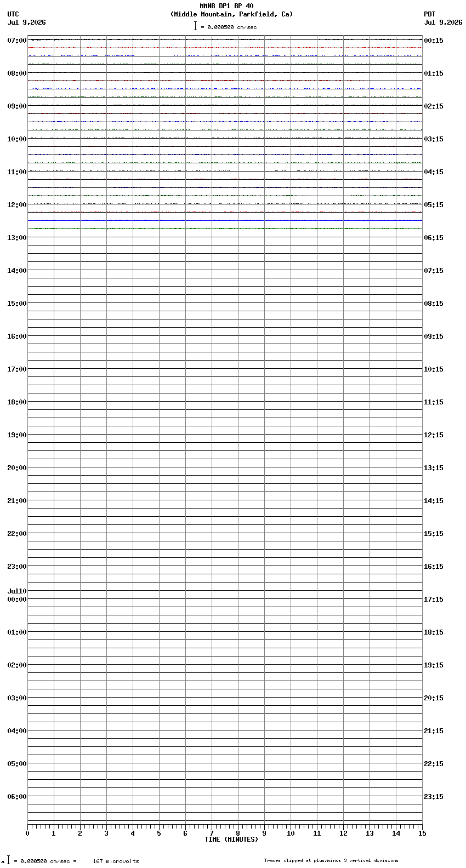The height and width of the screenshot is (868, 466).
Task: Click the 11:00 UTC time label
Action: click(x=17, y=172)
